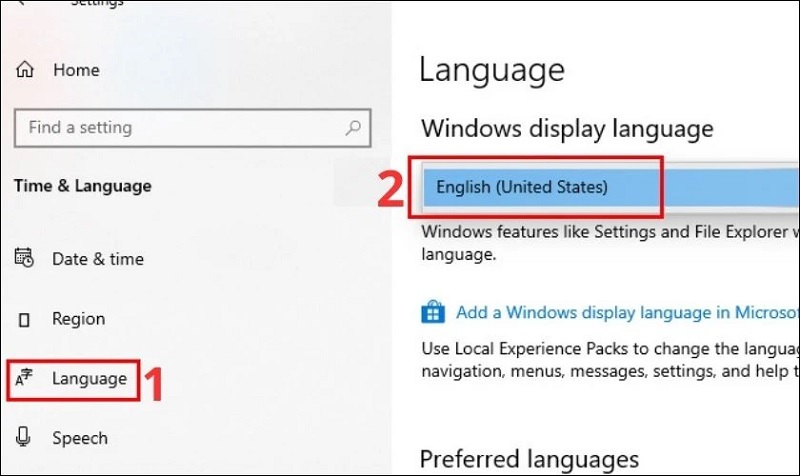Click the Language character icon in sidebar
Viewport: 800px width, 476px height.
coord(25,378)
